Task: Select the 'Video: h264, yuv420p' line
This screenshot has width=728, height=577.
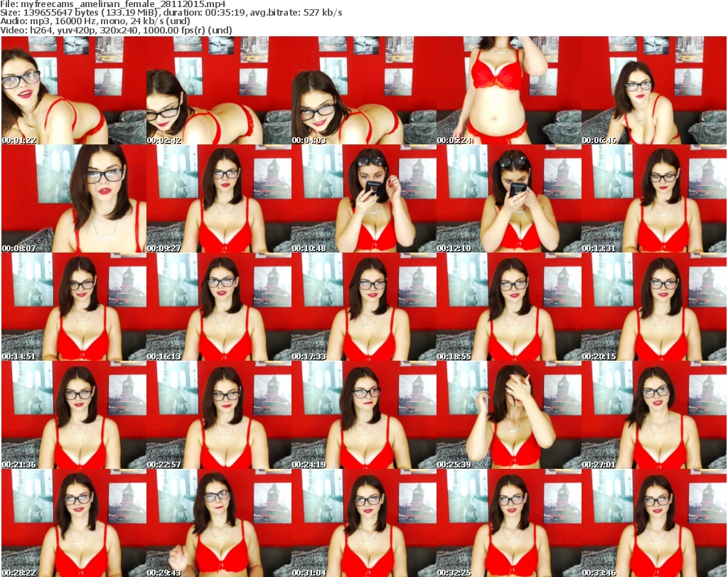Action: point(116,30)
